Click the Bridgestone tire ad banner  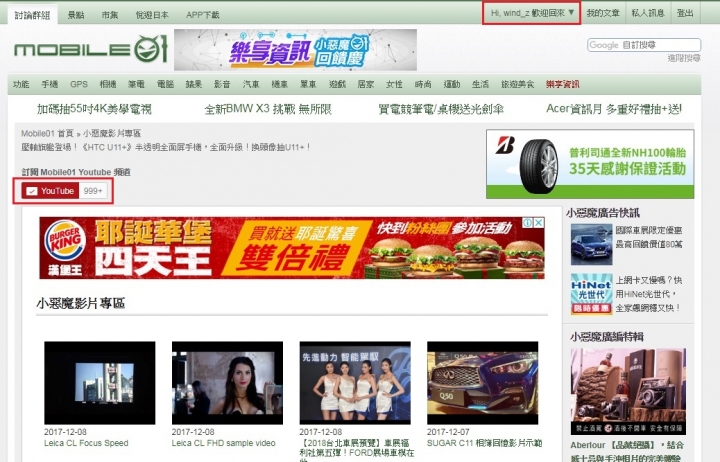pyautogui.click(x=590, y=164)
